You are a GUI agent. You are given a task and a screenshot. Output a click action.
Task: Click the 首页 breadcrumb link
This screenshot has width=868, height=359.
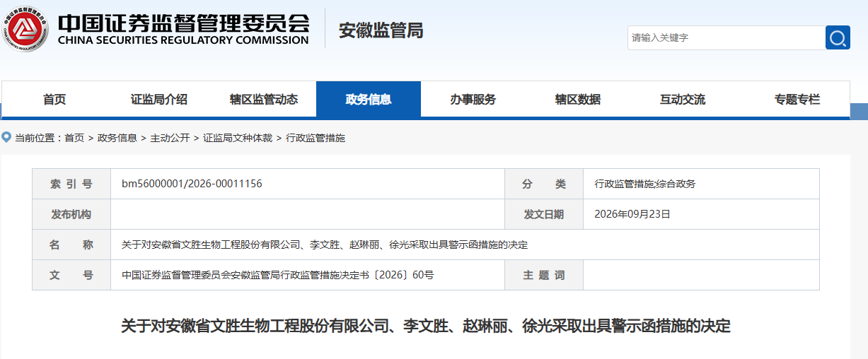pyautogui.click(x=74, y=138)
